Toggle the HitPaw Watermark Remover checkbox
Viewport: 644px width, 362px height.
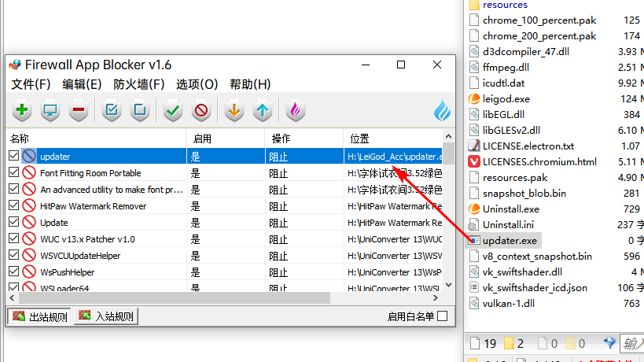(13, 205)
